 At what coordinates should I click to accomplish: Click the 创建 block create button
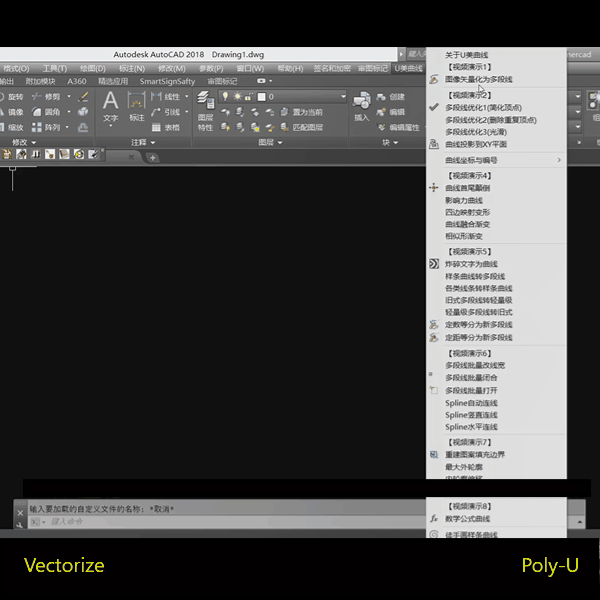click(391, 97)
